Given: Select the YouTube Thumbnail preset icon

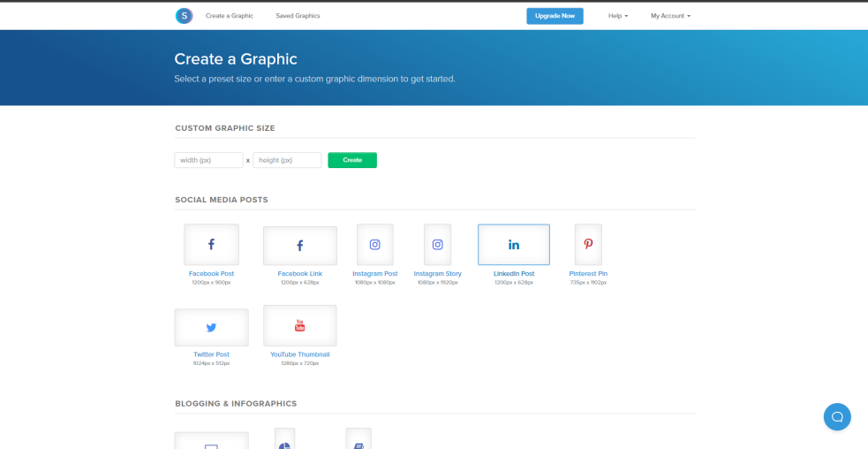Looking at the screenshot, I should pos(300,325).
